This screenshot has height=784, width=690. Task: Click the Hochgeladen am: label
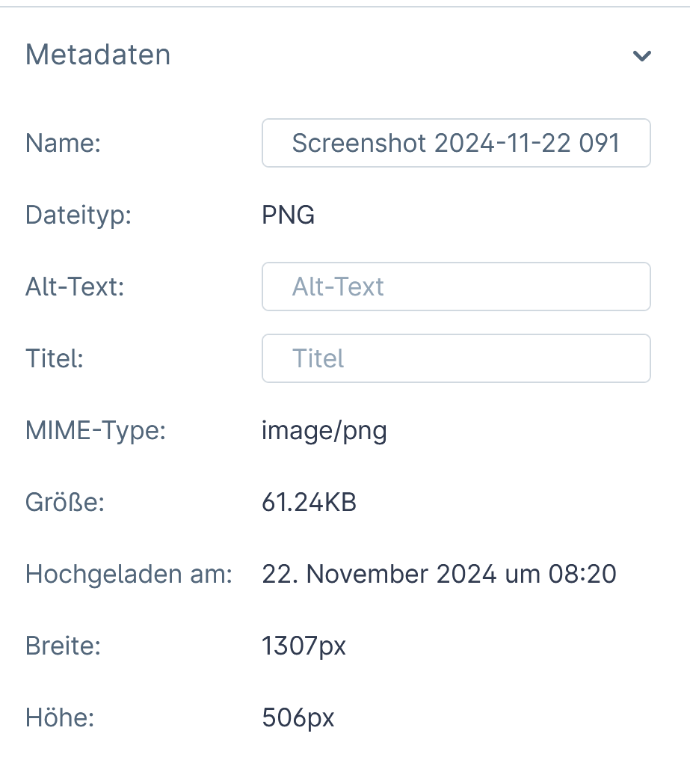click(x=129, y=575)
